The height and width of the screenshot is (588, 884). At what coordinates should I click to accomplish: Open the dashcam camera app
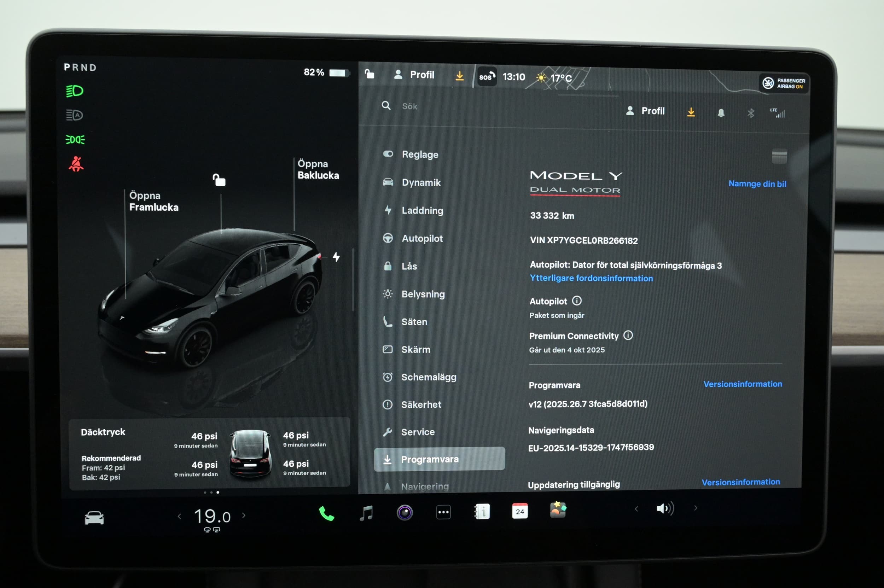(405, 512)
